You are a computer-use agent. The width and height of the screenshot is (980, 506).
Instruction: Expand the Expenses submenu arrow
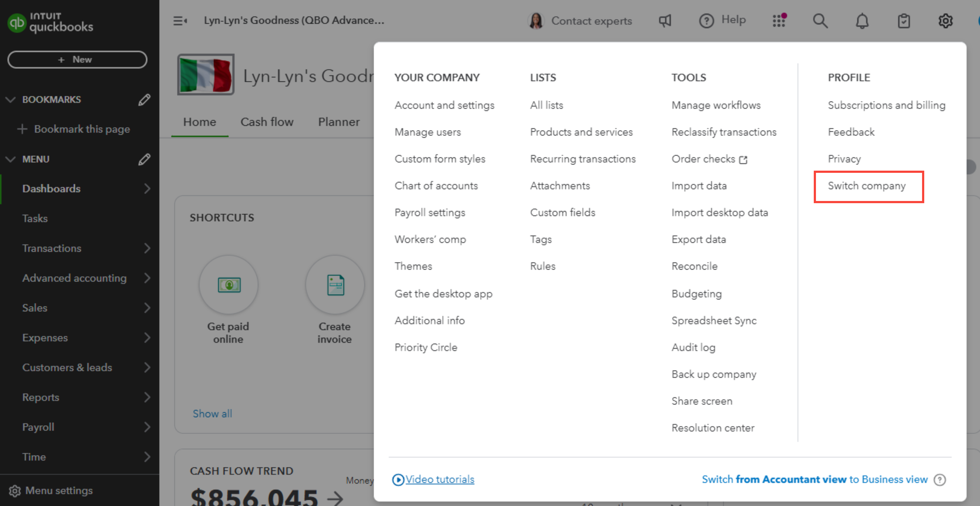(x=148, y=338)
